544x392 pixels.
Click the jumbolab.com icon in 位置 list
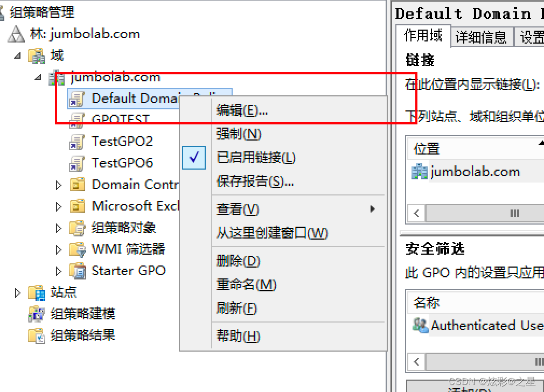[420, 172]
